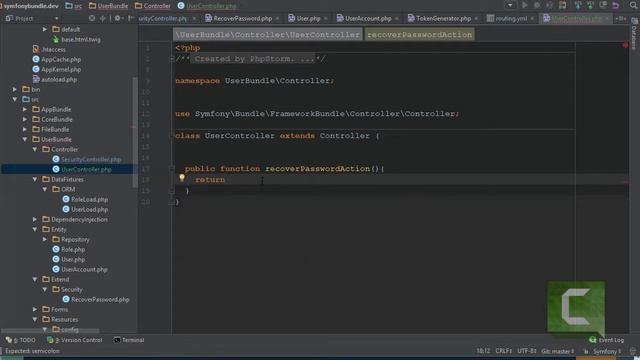The width and height of the screenshot is (640, 360).
Task: Change CRLF line separator
Action: tap(504, 351)
